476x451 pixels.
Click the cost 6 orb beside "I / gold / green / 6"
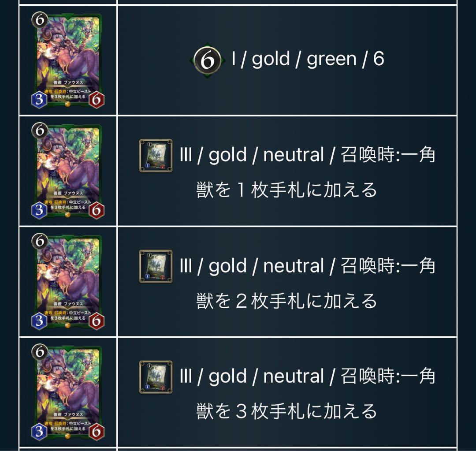pyautogui.click(x=208, y=60)
